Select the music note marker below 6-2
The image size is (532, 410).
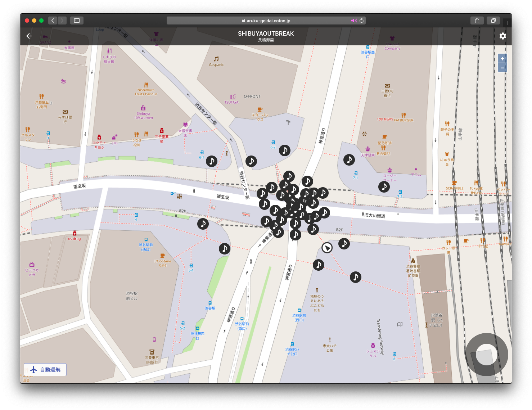pos(285,150)
